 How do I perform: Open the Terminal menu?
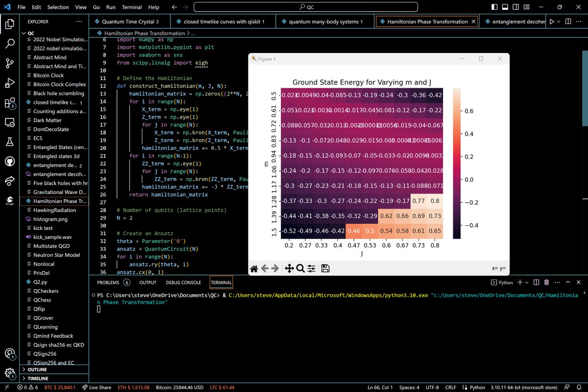tap(132, 7)
